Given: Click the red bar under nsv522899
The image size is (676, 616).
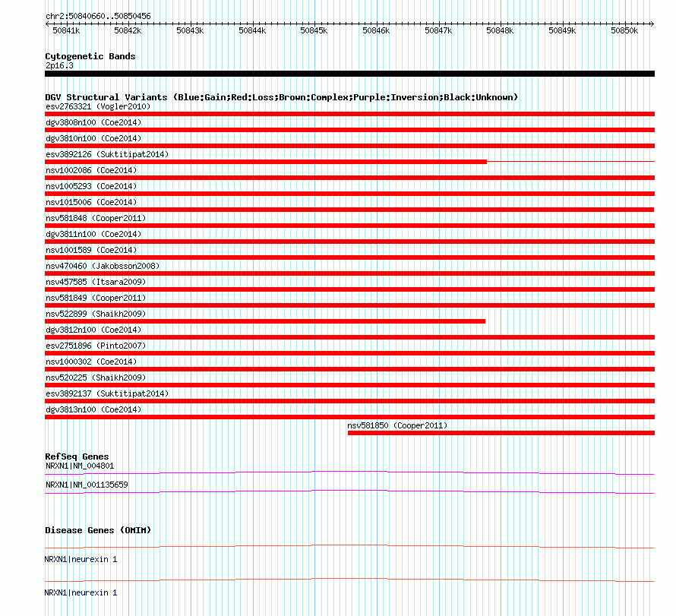Looking at the screenshot, I should coord(265,321).
